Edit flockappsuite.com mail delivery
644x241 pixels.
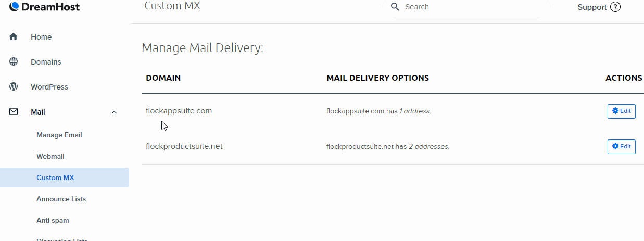622,111
